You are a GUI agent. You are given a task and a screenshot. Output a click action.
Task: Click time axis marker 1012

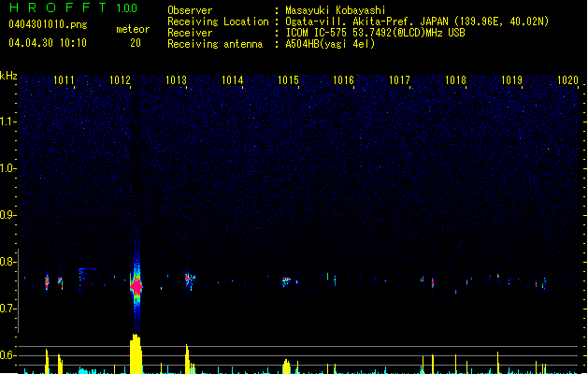[x=120, y=80]
